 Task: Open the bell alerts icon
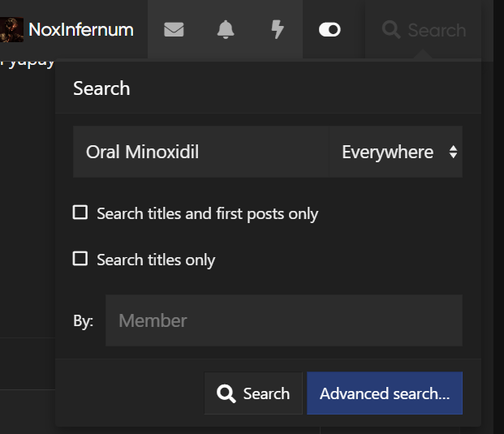click(226, 29)
